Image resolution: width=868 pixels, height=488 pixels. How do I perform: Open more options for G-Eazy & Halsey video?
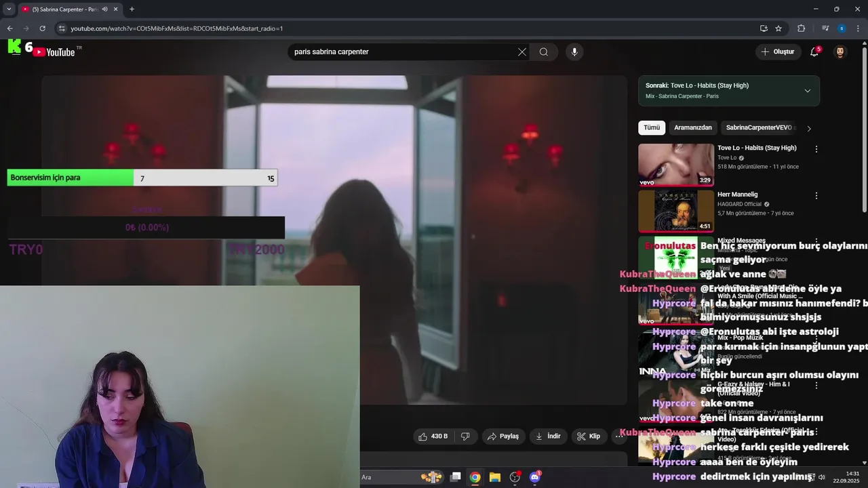(816, 386)
